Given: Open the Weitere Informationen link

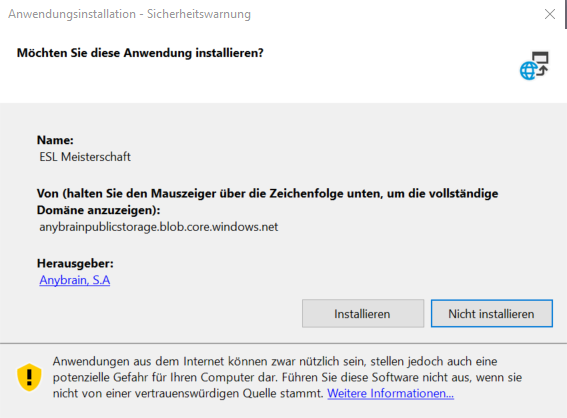Looking at the screenshot, I should click(x=391, y=393).
